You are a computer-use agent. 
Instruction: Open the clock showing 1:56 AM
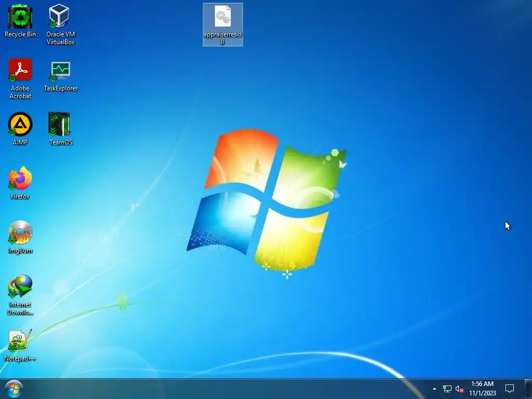[483, 389]
